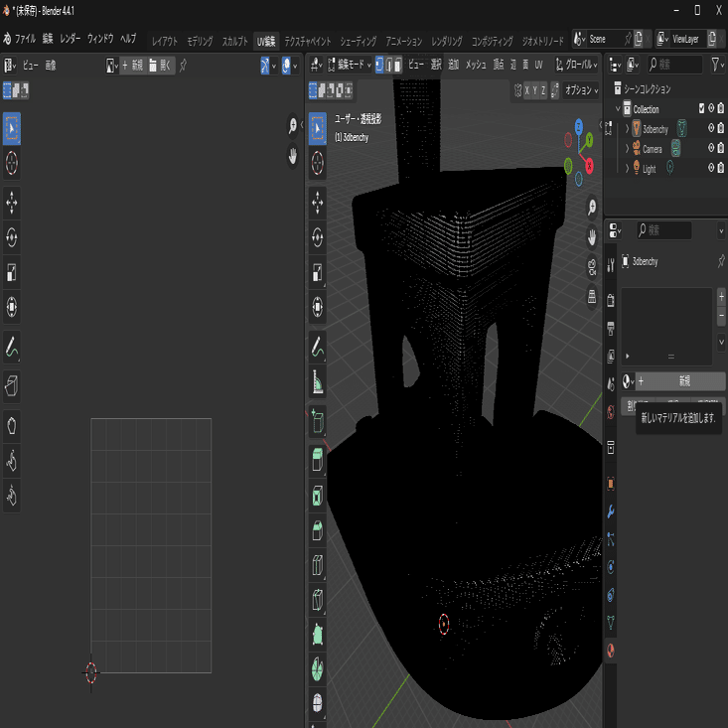Switch to the シェーディング workspace tab
728x728 pixels.
[358, 42]
